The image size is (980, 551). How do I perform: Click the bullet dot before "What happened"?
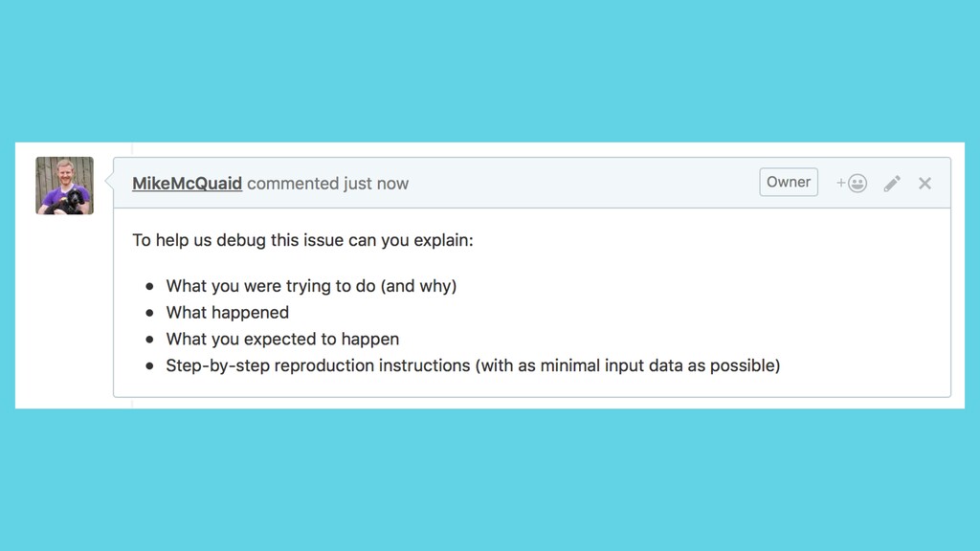pos(149,313)
